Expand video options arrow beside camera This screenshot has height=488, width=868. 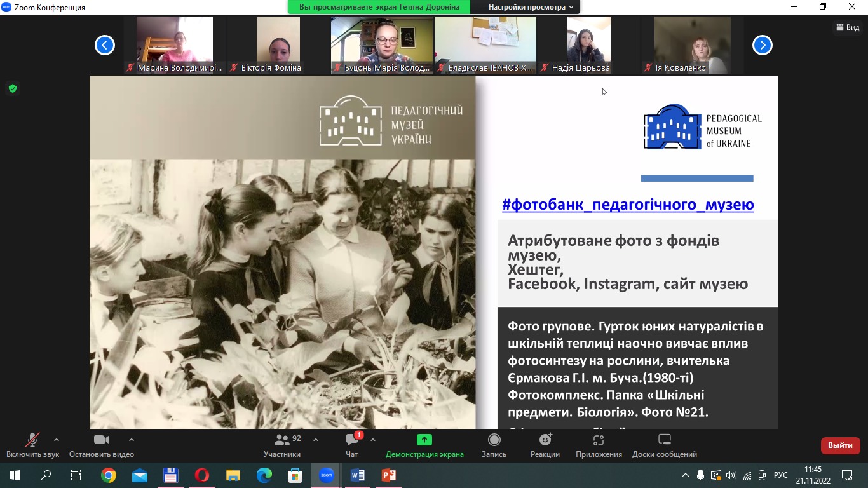(x=132, y=439)
